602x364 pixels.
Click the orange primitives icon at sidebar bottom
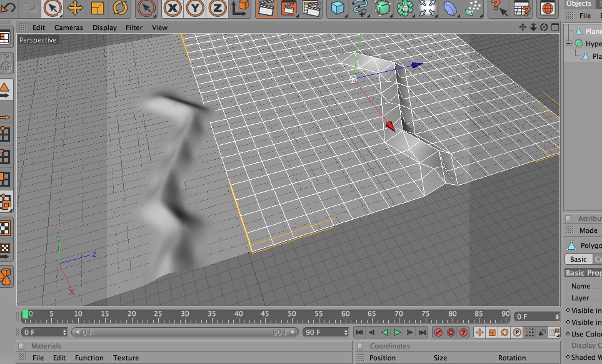pos(6,277)
